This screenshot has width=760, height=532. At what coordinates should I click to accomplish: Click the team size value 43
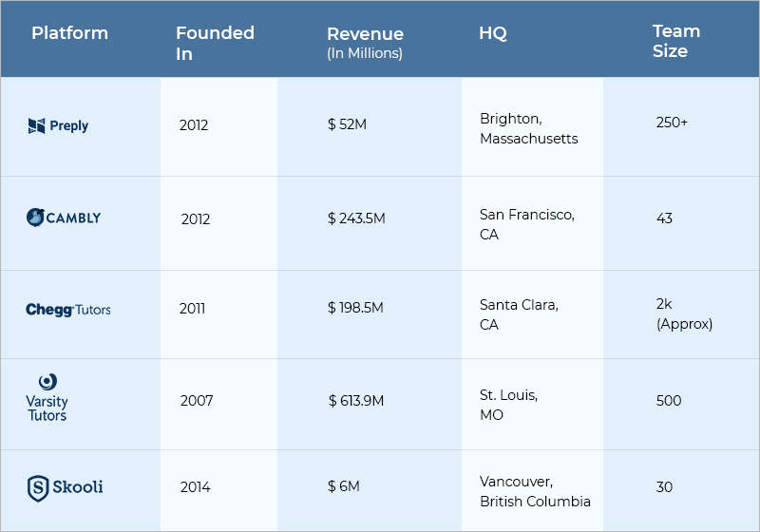pyautogui.click(x=664, y=218)
